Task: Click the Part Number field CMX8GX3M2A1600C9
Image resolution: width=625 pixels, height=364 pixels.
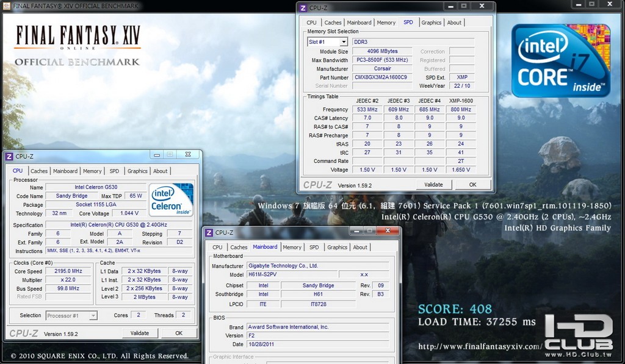Action: pyautogui.click(x=381, y=77)
